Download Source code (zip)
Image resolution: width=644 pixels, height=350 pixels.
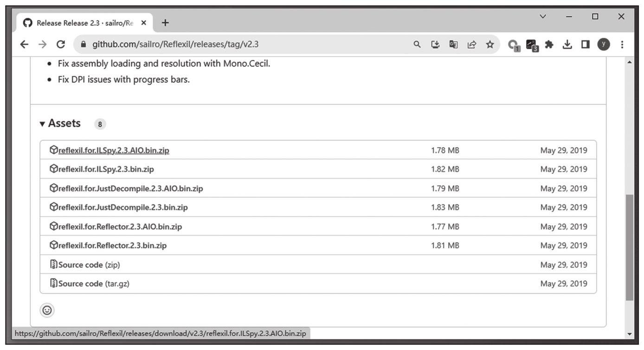tap(89, 265)
